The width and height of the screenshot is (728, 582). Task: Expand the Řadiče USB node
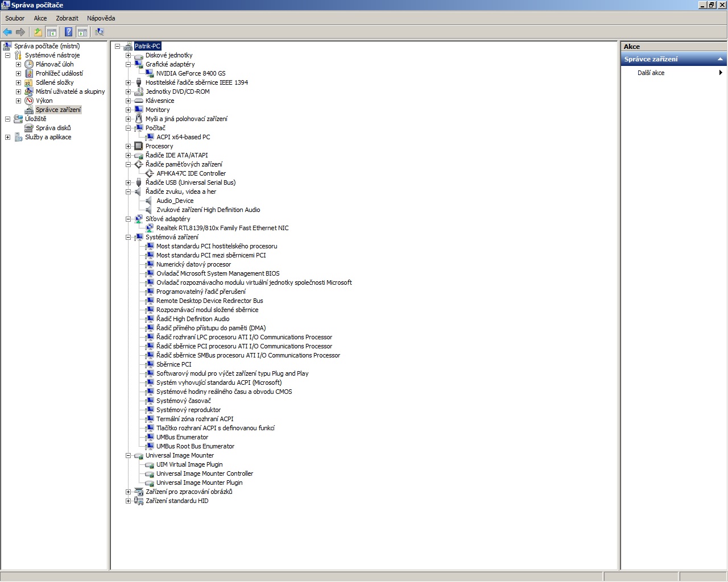click(128, 182)
